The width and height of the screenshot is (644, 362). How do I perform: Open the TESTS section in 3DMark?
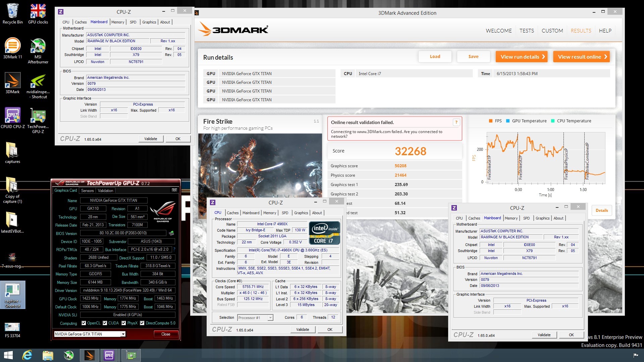[527, 31]
